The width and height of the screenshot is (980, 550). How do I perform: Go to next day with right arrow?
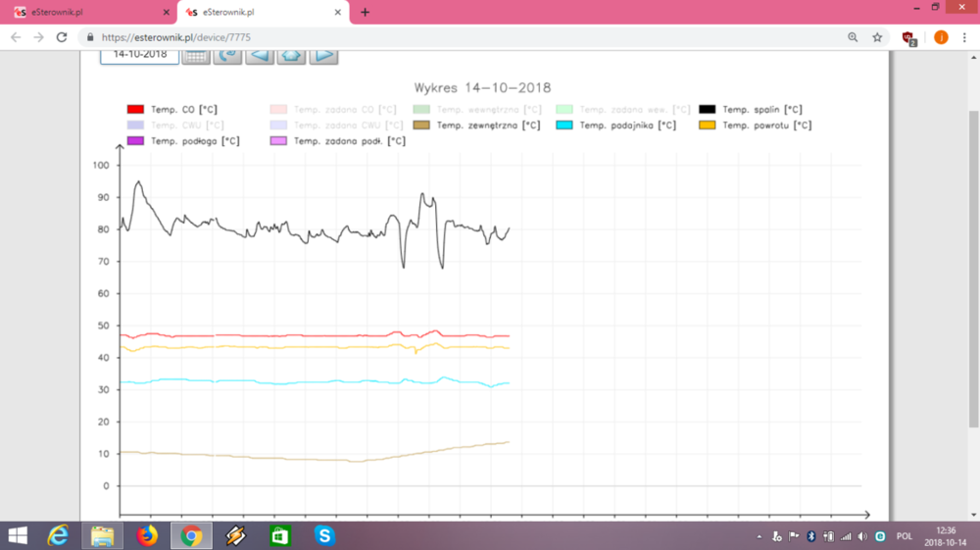click(323, 55)
